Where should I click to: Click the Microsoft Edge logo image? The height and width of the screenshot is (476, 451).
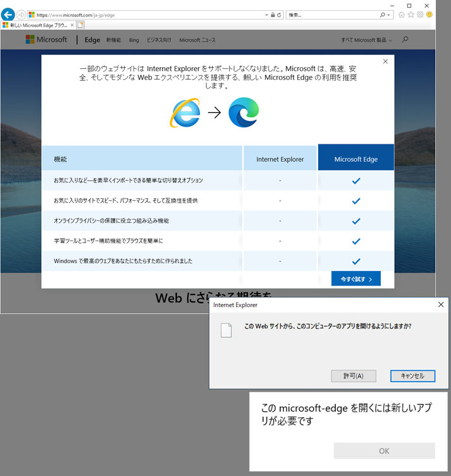tap(244, 112)
